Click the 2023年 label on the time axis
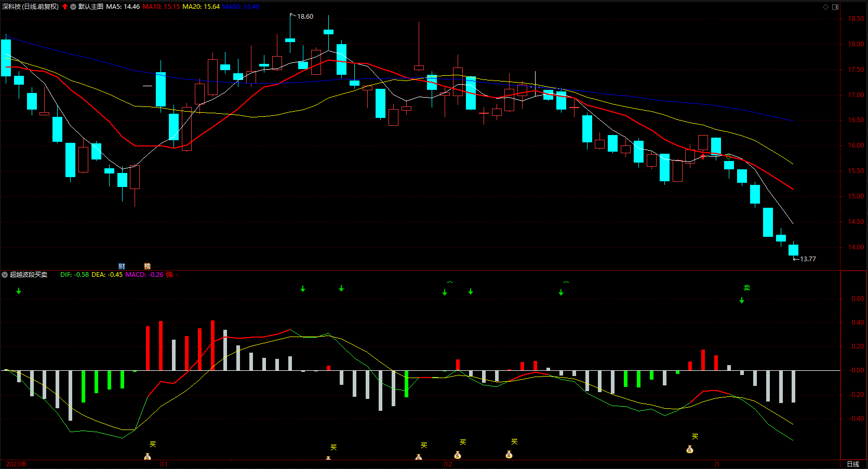Image resolution: width=868 pixels, height=469 pixels. (16, 464)
